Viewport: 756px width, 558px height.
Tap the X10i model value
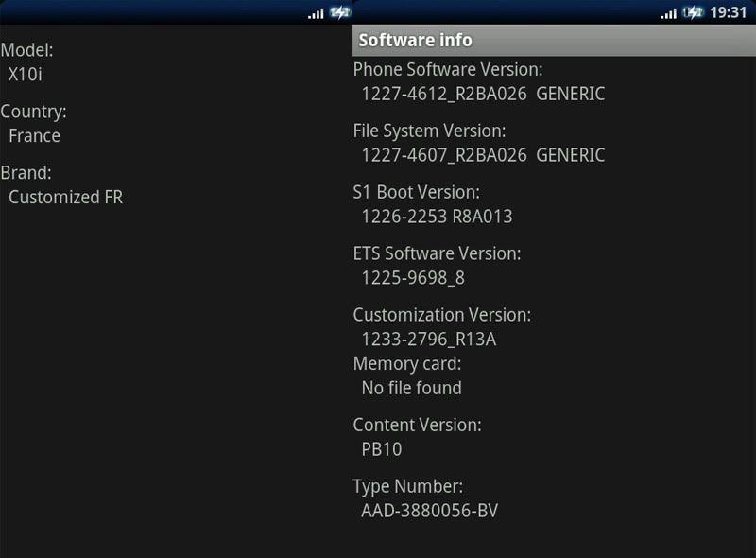coord(26,74)
